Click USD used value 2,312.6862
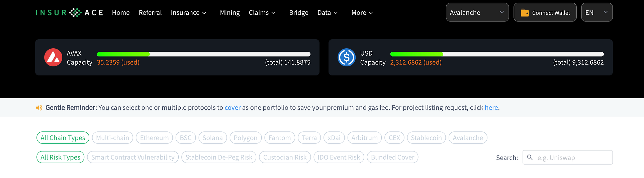The height and width of the screenshot is (178, 644). (x=416, y=63)
